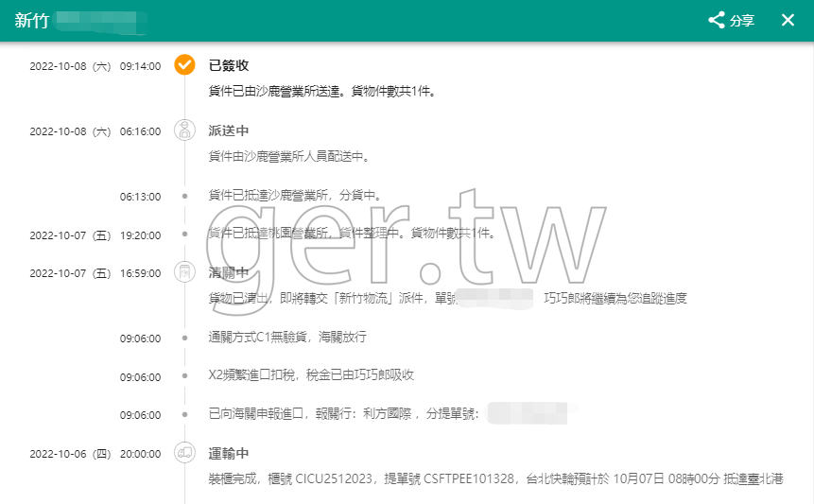Click text 貨件由沙鹿營業所人員配送中
Screen dimensions: 814x504
pos(286,156)
